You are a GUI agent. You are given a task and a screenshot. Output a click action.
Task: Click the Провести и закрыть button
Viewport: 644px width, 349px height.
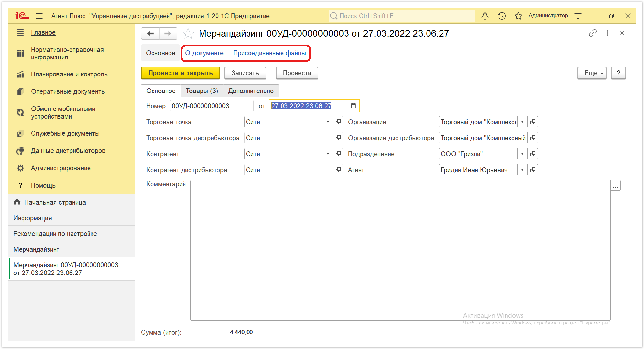point(181,73)
